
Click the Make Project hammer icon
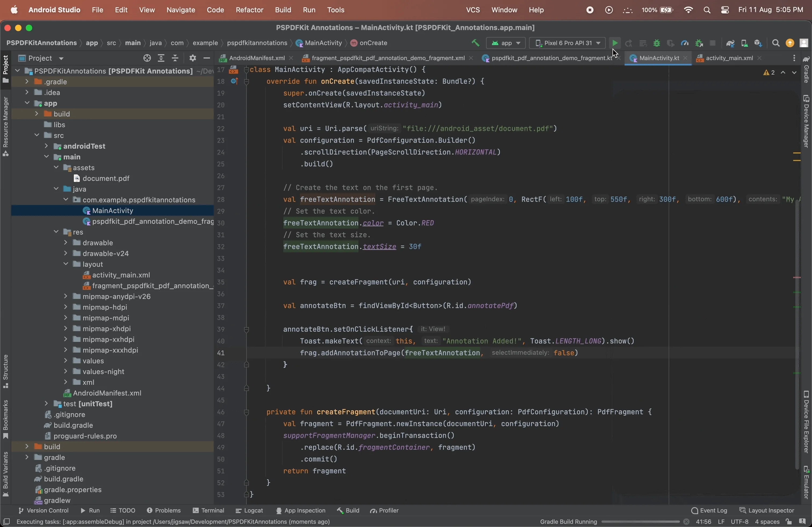coord(475,43)
